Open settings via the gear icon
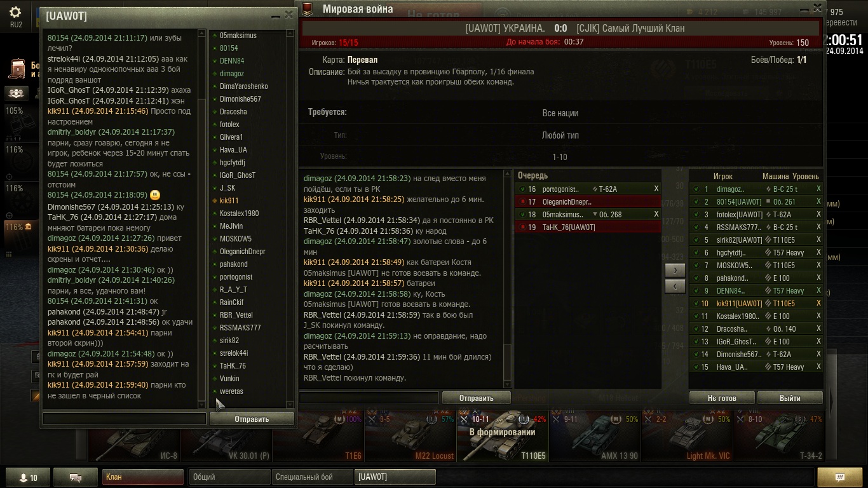 (x=16, y=13)
